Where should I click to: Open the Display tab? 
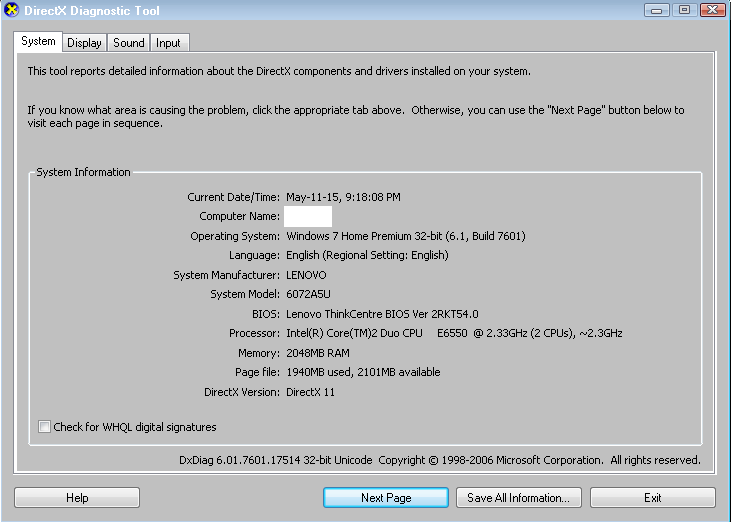pyautogui.click(x=84, y=43)
